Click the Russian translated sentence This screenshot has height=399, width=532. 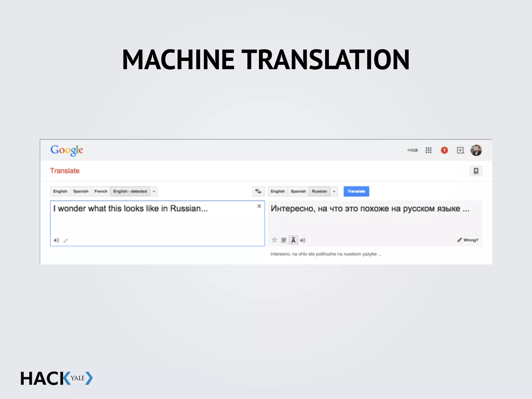(370, 209)
